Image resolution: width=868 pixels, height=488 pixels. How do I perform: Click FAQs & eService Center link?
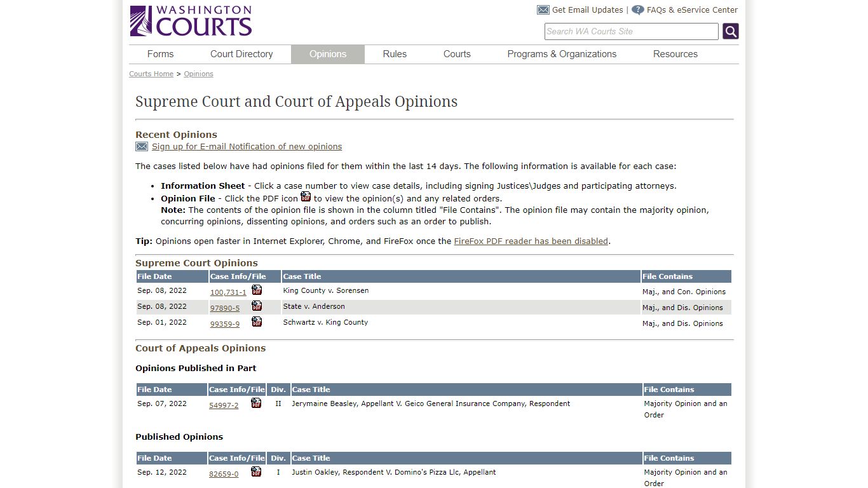(x=692, y=10)
